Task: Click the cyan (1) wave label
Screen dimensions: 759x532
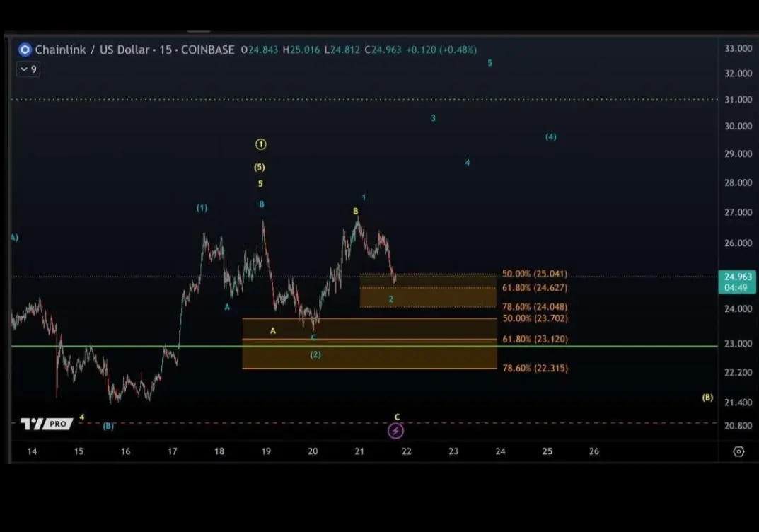Action: (x=202, y=208)
